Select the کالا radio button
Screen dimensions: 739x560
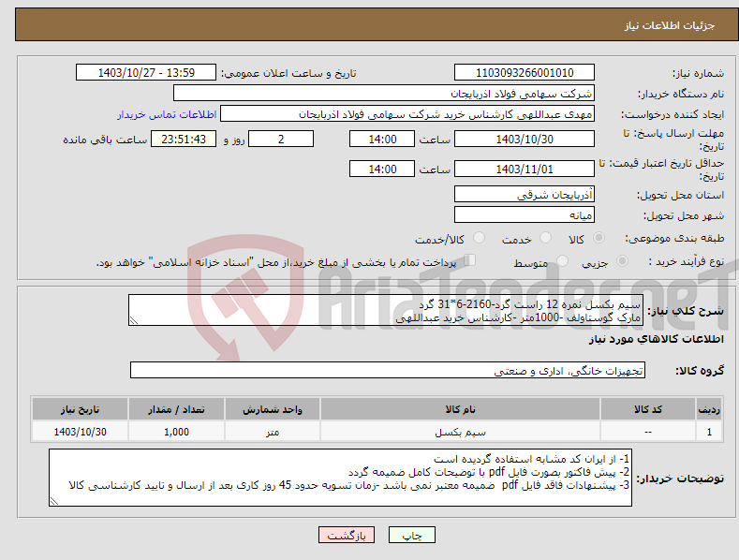[599, 238]
